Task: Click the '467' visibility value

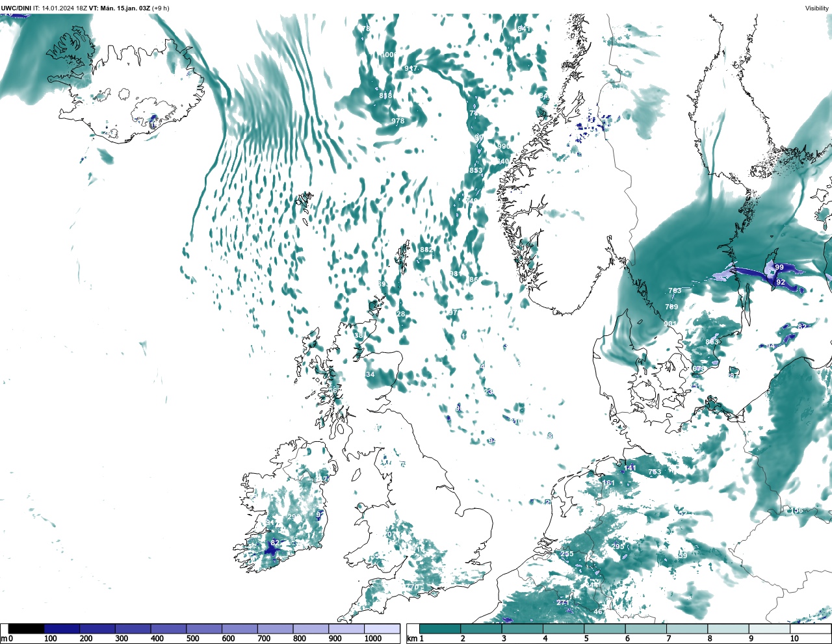Action: 599,612
